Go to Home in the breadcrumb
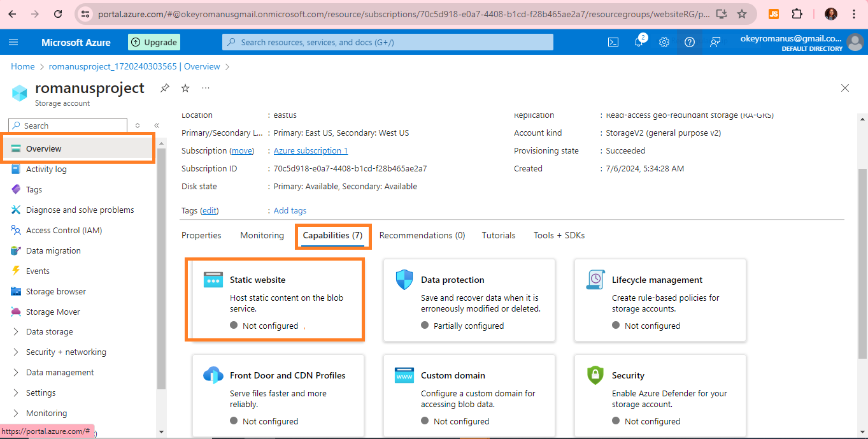Viewport: 868px width, 439px height. (23, 66)
